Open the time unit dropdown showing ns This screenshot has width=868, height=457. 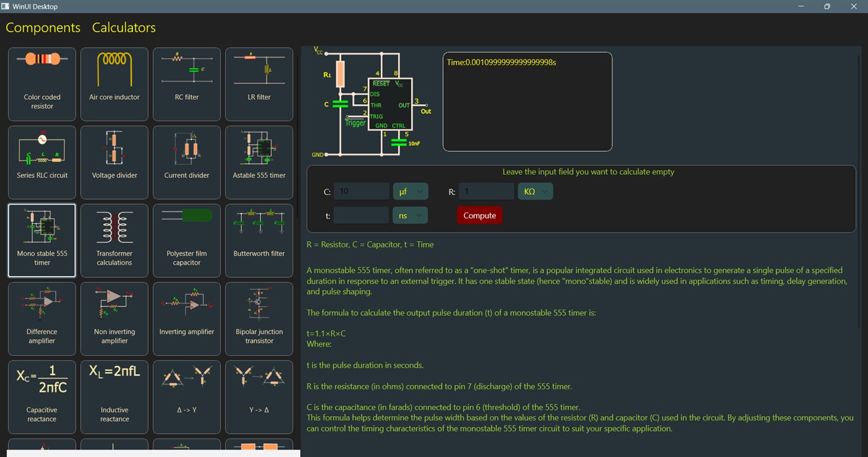click(x=409, y=215)
